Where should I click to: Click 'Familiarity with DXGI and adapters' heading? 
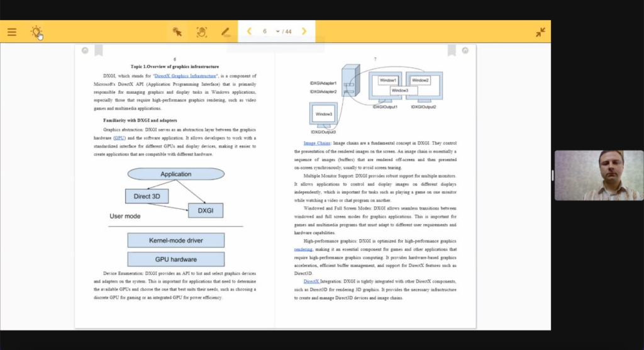pyautogui.click(x=140, y=120)
